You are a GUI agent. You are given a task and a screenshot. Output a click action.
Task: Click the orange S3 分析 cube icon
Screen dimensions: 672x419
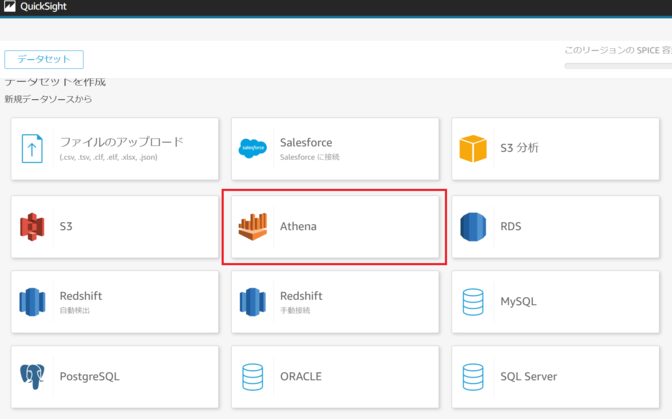pyautogui.click(x=473, y=149)
